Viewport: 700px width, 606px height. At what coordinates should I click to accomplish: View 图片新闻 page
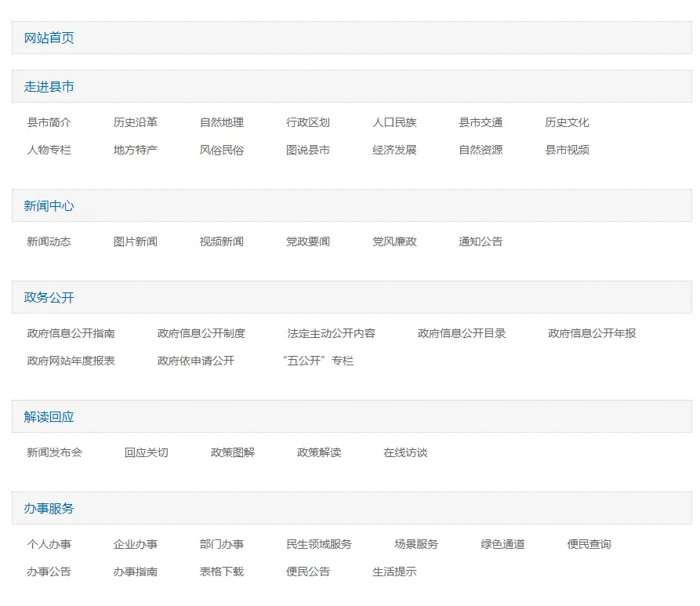(x=135, y=241)
